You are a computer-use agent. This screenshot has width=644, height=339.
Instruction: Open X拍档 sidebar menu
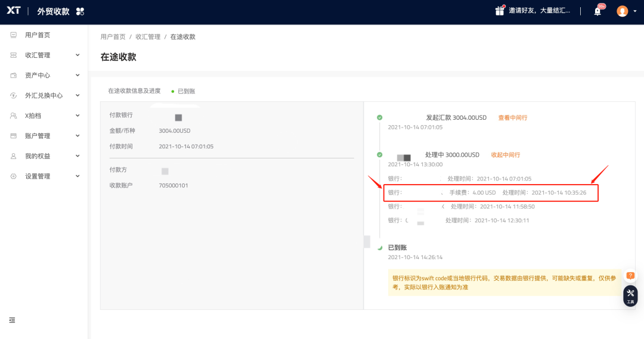(x=33, y=116)
